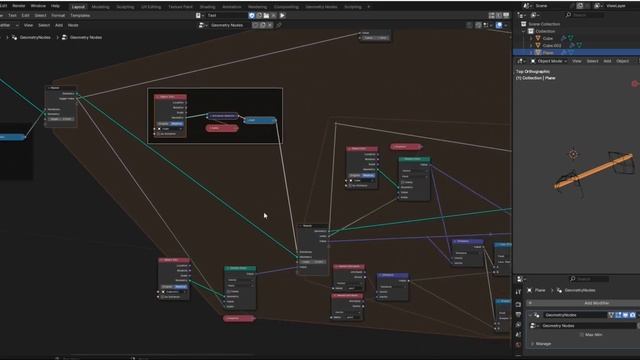
Task: Click the modifier icon in the Cube outliner row
Action: pyautogui.click(x=564, y=38)
